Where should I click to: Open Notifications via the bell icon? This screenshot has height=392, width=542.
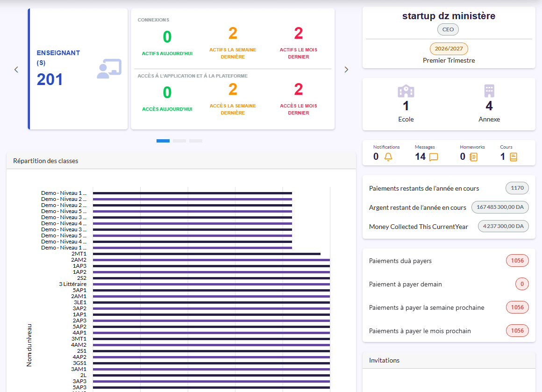pyautogui.click(x=388, y=157)
